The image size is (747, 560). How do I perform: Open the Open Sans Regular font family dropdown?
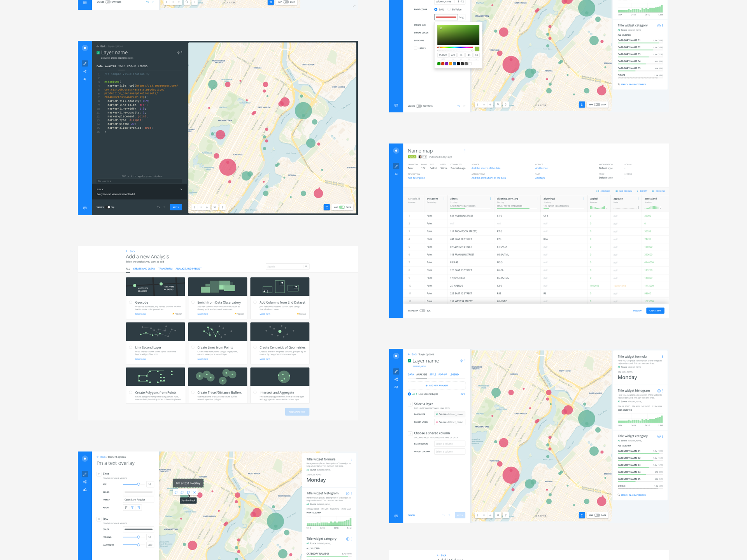click(x=139, y=500)
